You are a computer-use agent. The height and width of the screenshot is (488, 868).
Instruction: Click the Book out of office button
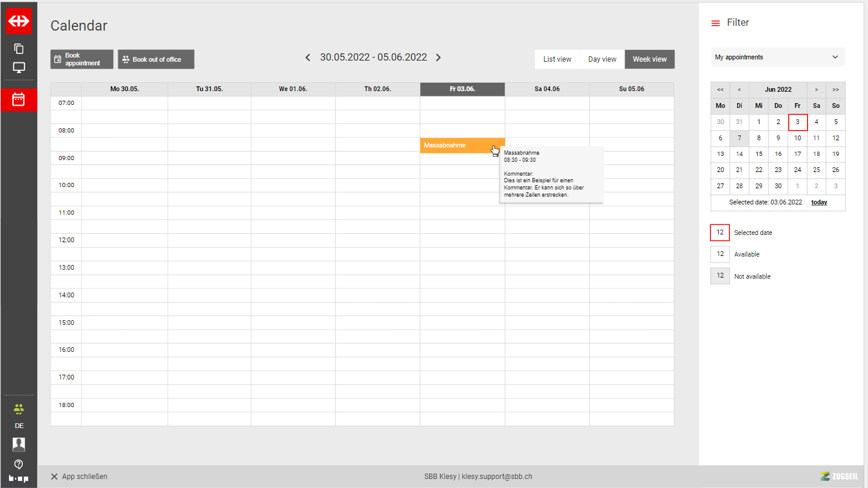click(156, 59)
